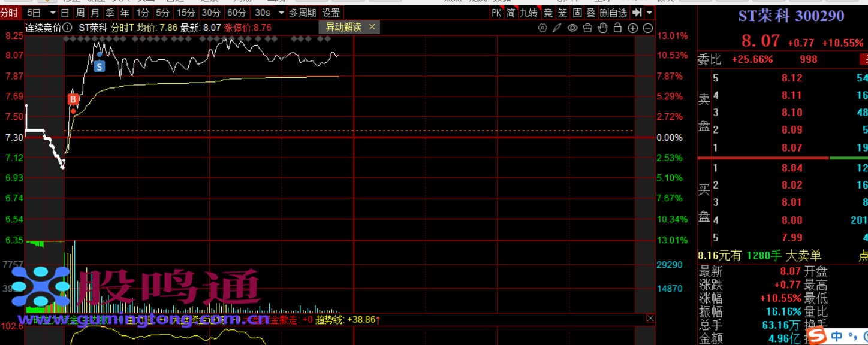Image resolution: width=868 pixels, height=345 pixels.
Task: Zoom out with the minus circle icon
Action: pos(648,28)
